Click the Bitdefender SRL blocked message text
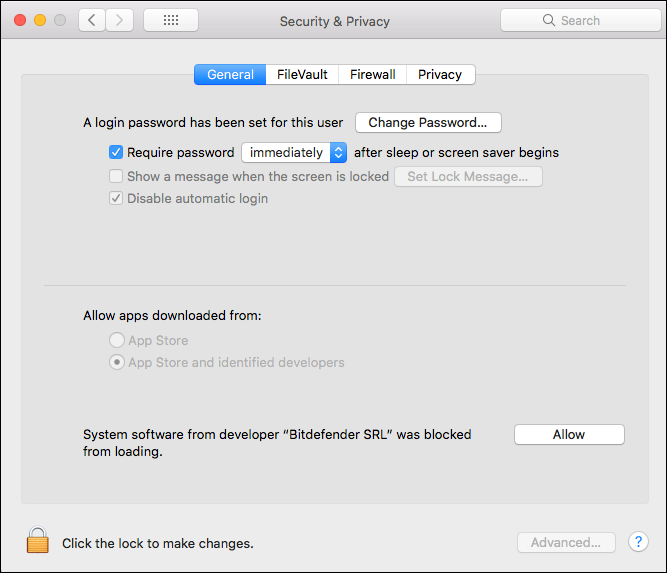This screenshot has height=573, width=667. [277, 443]
